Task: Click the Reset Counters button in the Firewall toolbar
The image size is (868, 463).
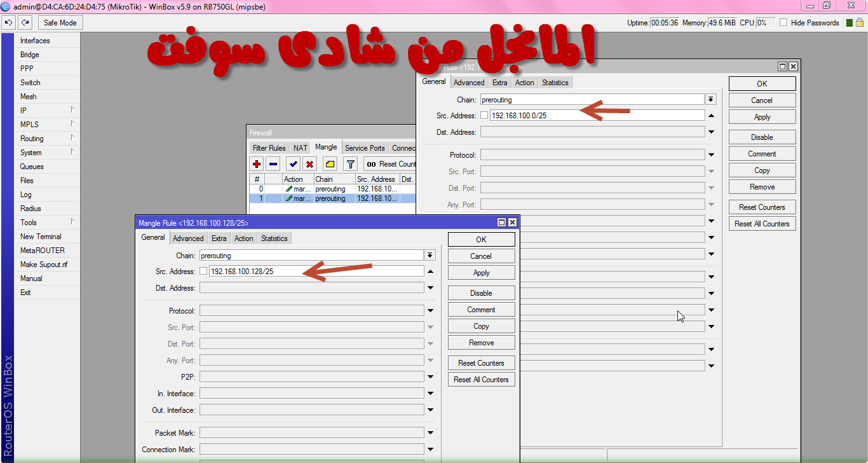Action: coord(390,164)
